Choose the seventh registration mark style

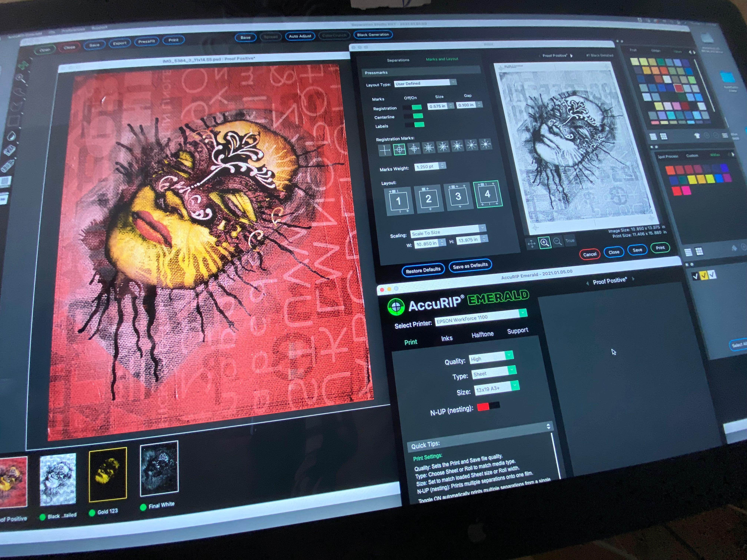click(x=472, y=145)
